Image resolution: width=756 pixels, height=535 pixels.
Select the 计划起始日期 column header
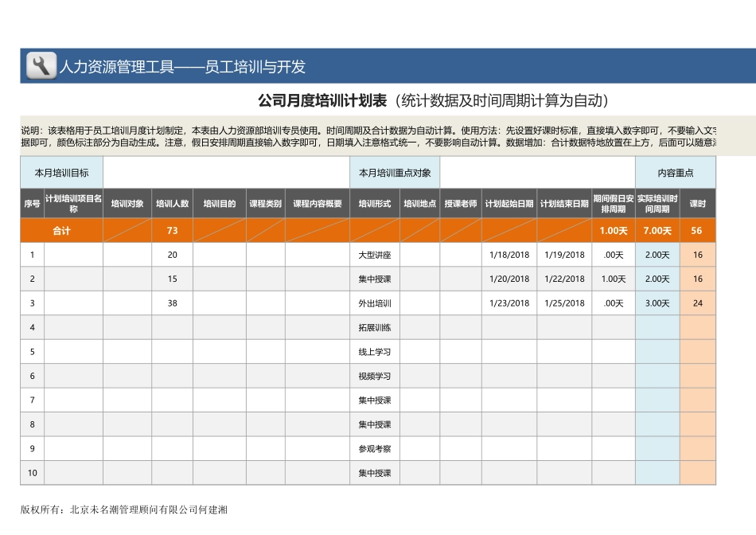click(509, 204)
